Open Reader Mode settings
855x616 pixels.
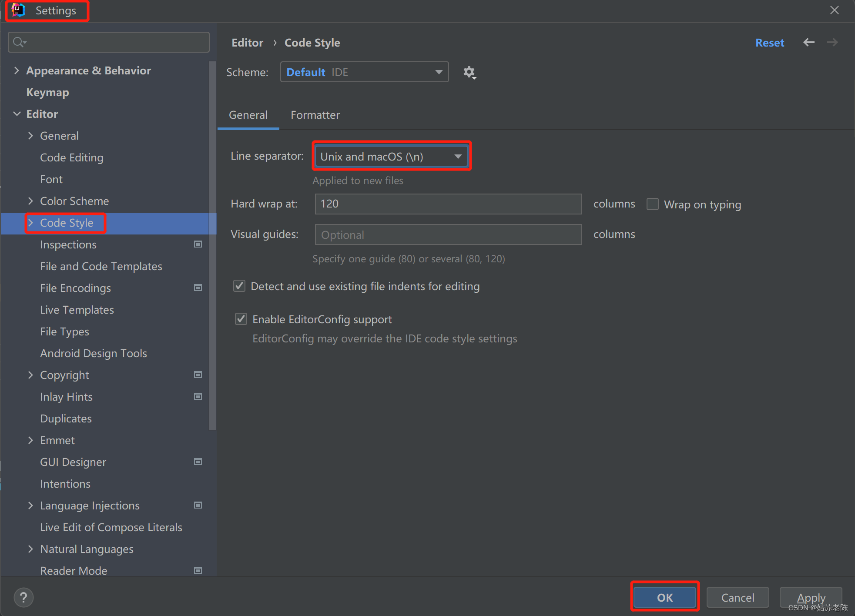coord(74,570)
